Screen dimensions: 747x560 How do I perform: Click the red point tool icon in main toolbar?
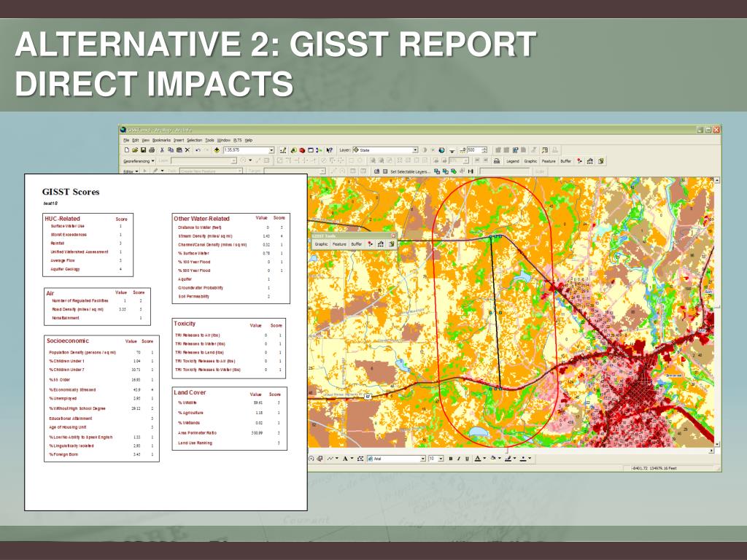click(x=579, y=161)
